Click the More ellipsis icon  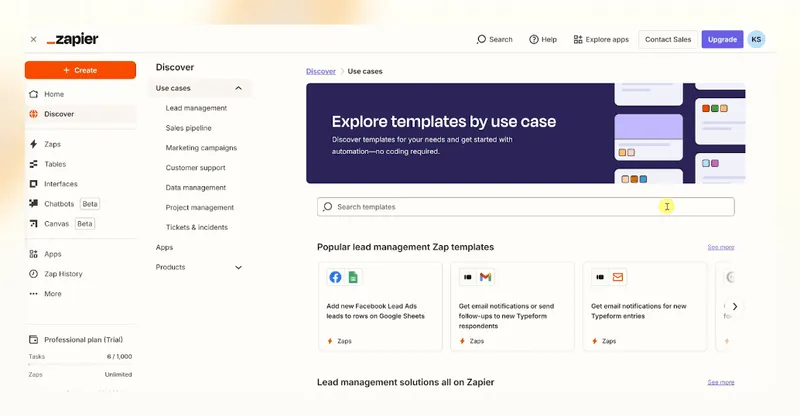pyautogui.click(x=34, y=293)
